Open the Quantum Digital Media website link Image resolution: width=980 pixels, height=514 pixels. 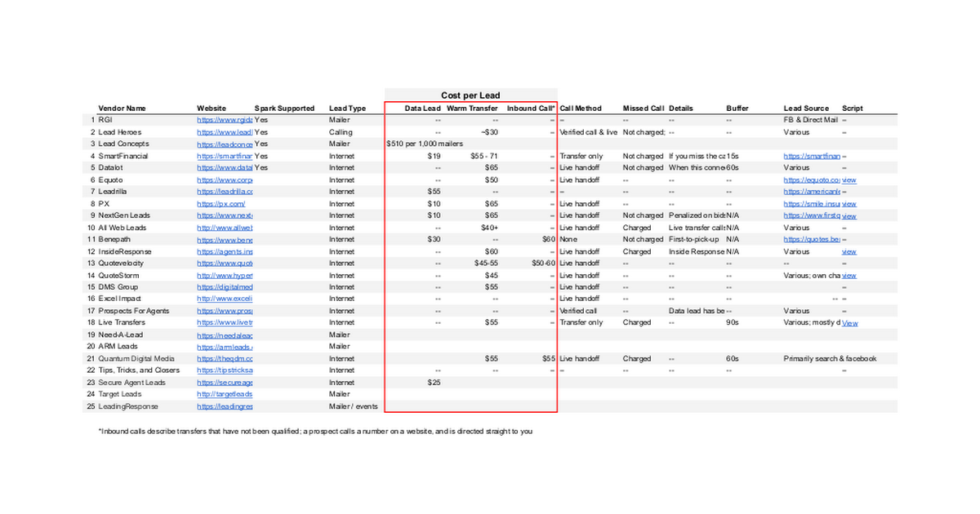(x=225, y=359)
